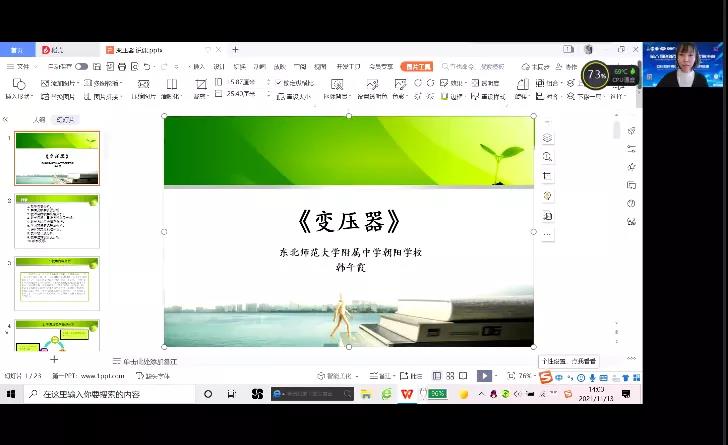This screenshot has width=728, height=445.
Task: Open a new document tab with plus
Action: pos(235,49)
